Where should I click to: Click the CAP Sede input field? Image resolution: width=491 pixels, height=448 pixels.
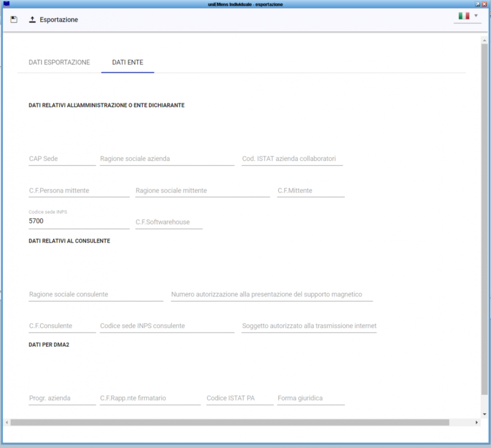[x=62, y=159]
